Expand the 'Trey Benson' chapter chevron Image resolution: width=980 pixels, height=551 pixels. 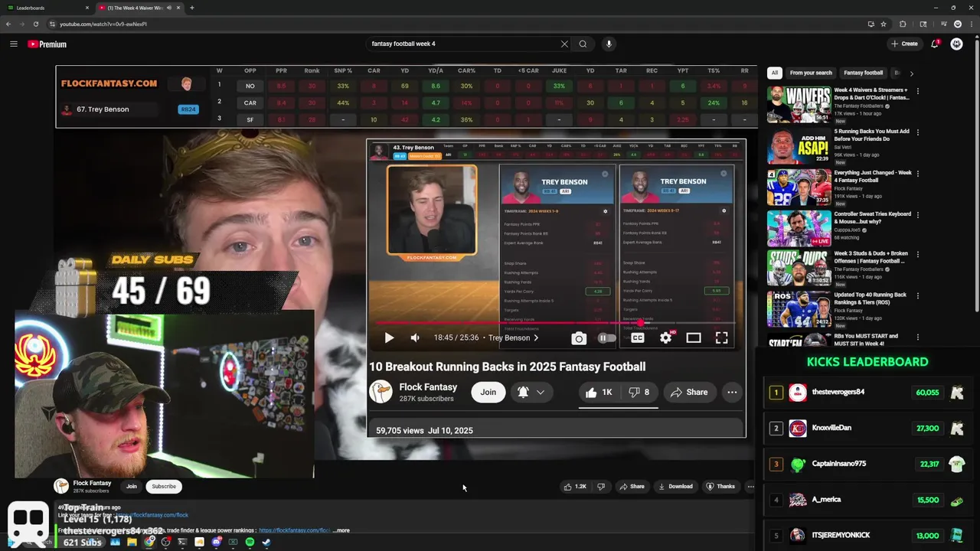(535, 337)
